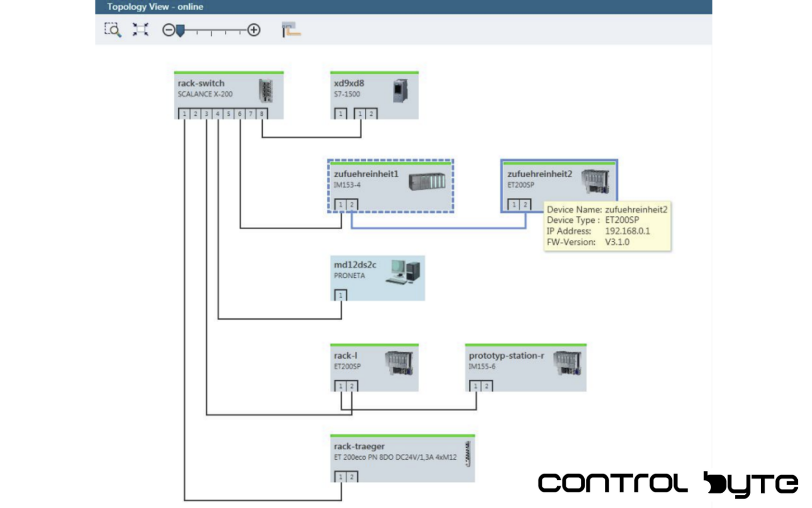
Task: Click the Topology View title bar
Action: pyautogui.click(x=155, y=6)
